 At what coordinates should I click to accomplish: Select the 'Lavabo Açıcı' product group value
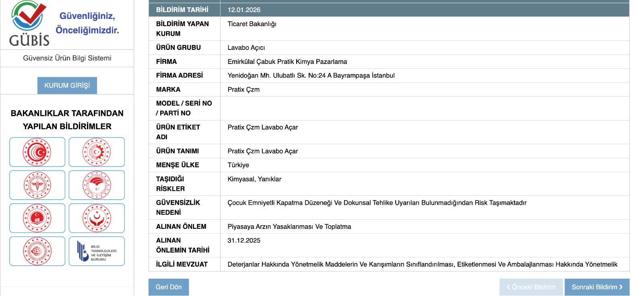click(x=246, y=47)
